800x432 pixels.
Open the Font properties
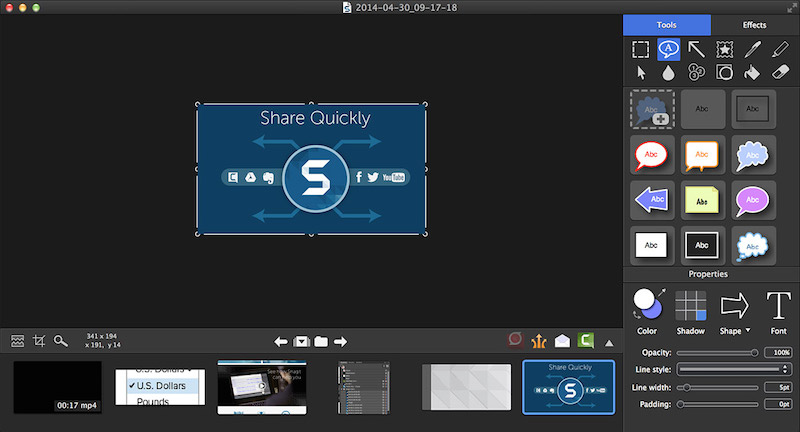click(778, 305)
